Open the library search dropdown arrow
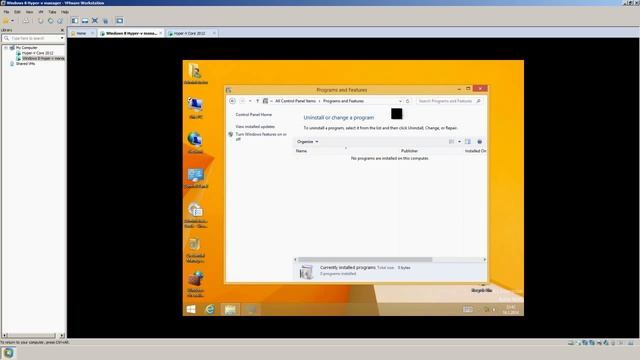Screen dimensions: 640x360 click(62, 38)
